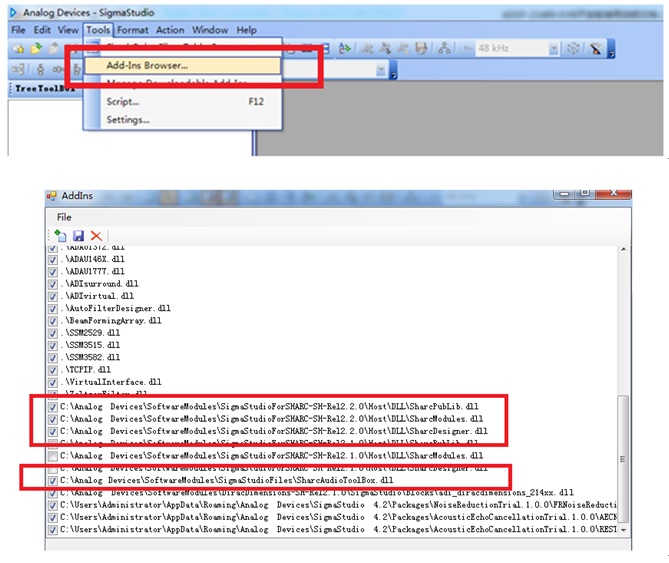Click the AddIns list scroll down arrow
Viewport: 669px width, 563px height.
click(623, 529)
